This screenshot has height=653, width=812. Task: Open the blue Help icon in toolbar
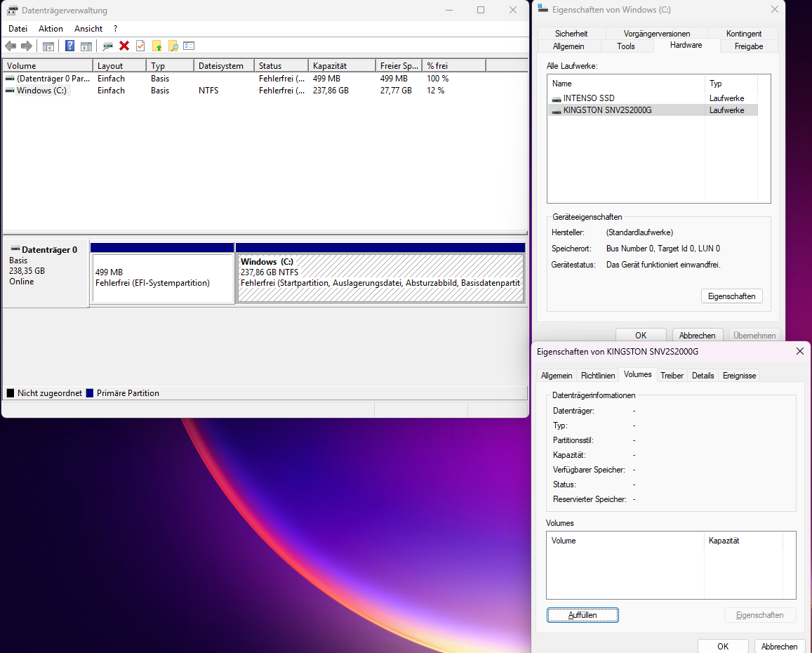(x=70, y=46)
